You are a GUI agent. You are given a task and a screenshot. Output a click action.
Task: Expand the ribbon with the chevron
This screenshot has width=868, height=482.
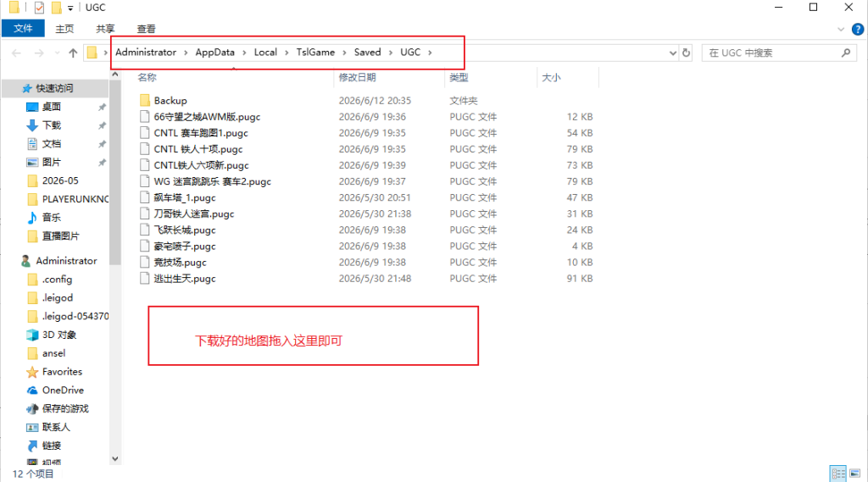pos(841,30)
